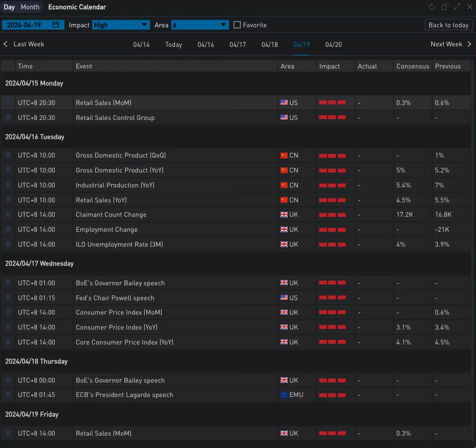Select the 04/17 date tab
Viewport: 476px width, 448px height.
tap(238, 45)
